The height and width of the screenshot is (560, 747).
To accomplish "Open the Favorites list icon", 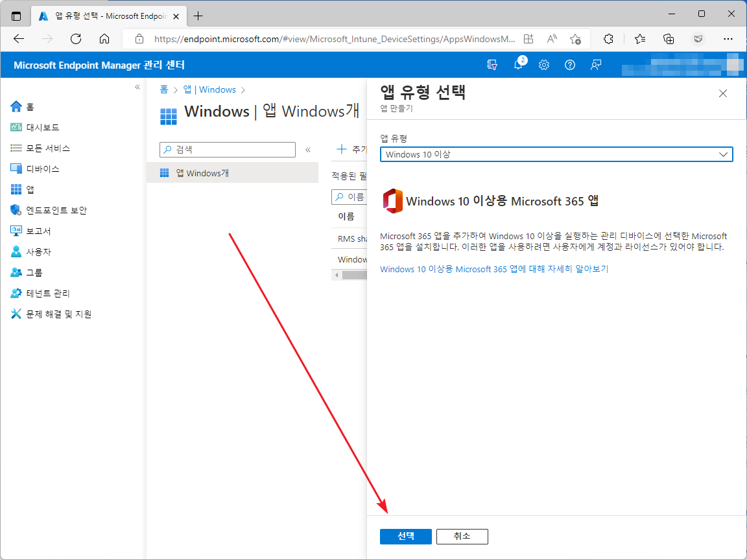I will click(x=640, y=39).
